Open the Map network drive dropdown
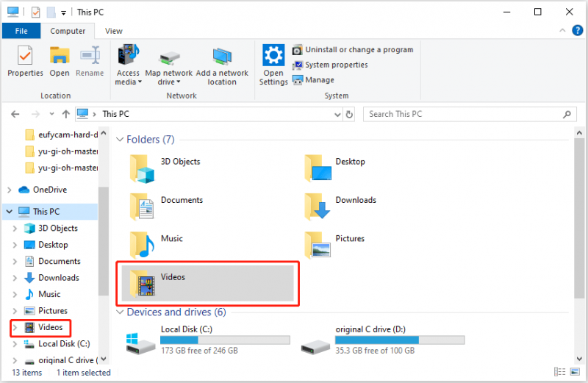Image resolution: width=588 pixels, height=383 pixels. pos(169,67)
